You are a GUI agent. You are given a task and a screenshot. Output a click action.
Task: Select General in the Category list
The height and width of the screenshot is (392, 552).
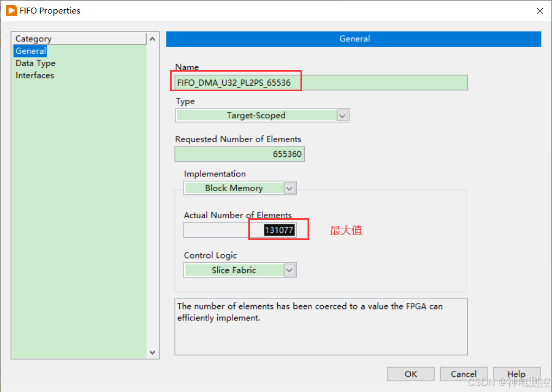point(30,51)
